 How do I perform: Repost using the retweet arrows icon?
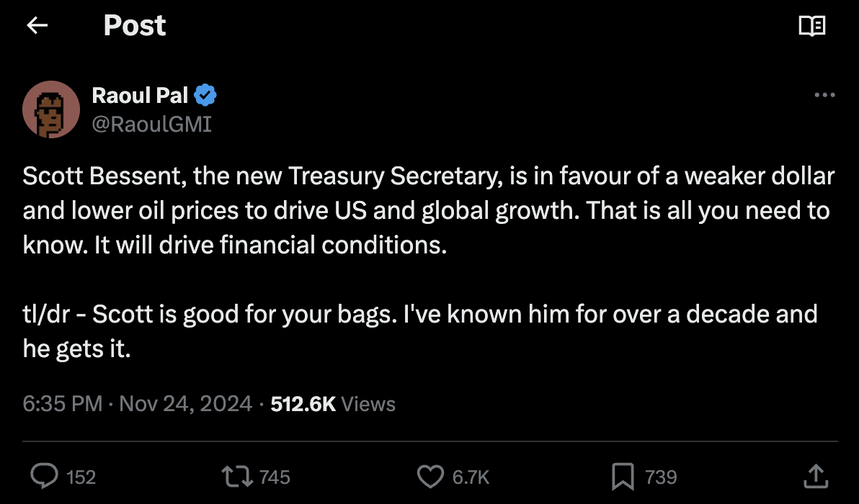click(238, 476)
